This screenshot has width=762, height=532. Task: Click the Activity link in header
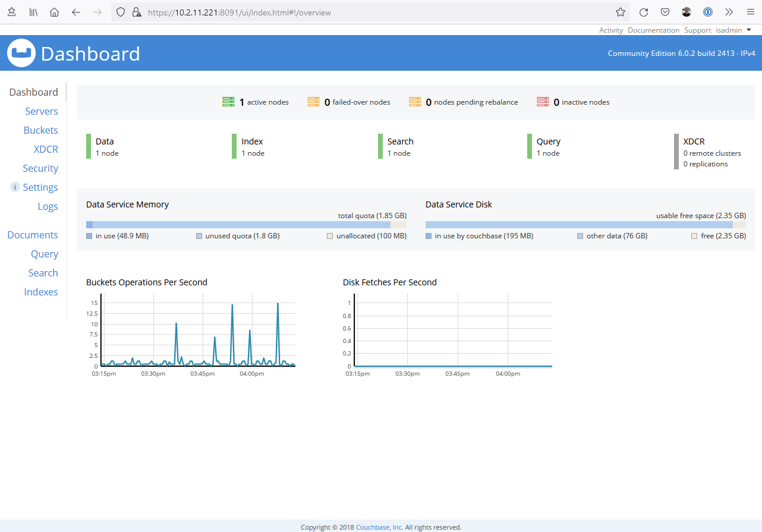[611, 30]
